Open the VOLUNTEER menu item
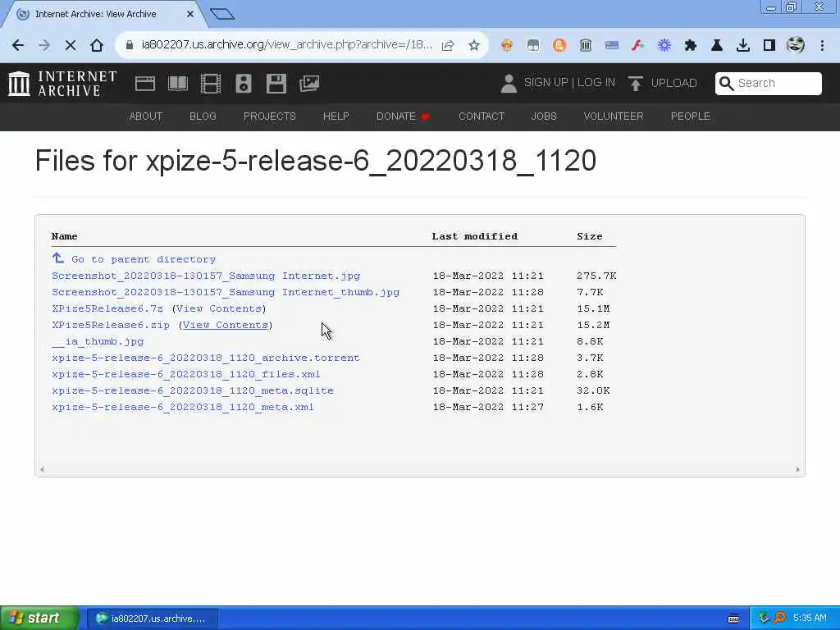The height and width of the screenshot is (630, 840). coord(614,116)
